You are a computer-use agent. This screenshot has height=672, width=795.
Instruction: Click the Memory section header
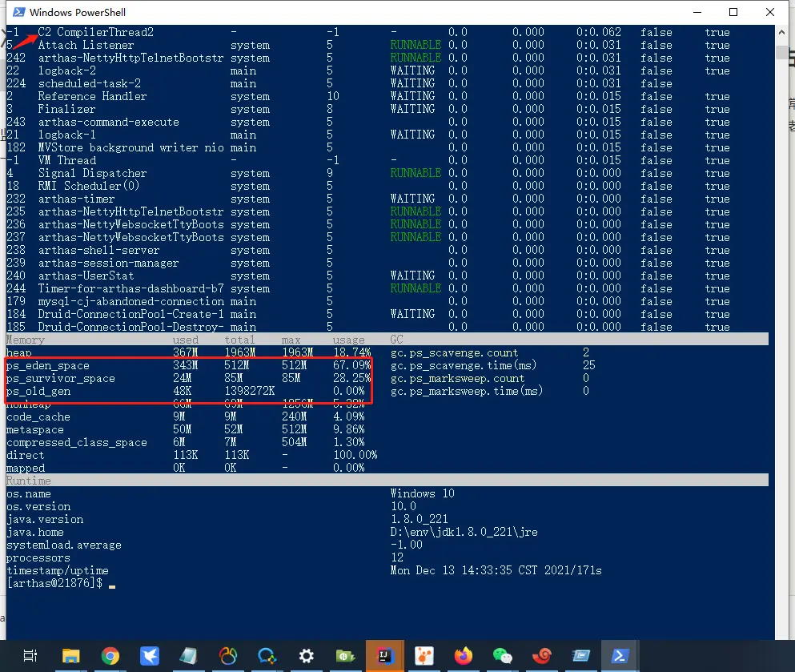coord(26,340)
